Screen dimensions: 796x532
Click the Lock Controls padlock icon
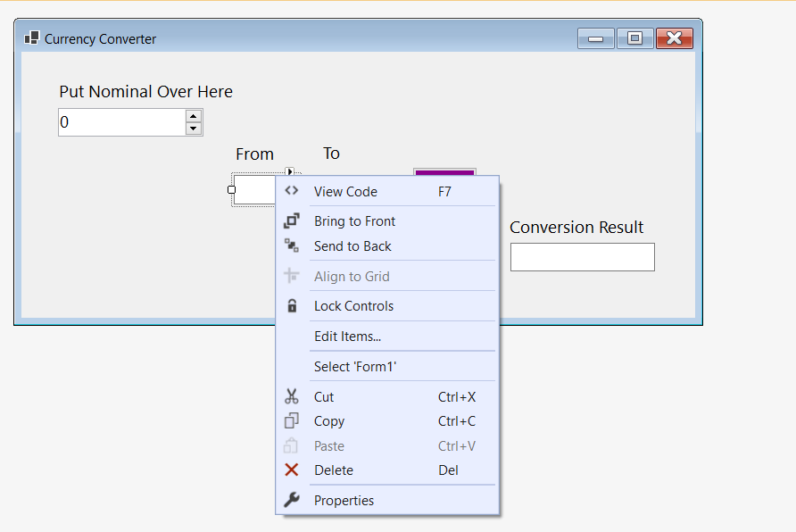pos(292,305)
